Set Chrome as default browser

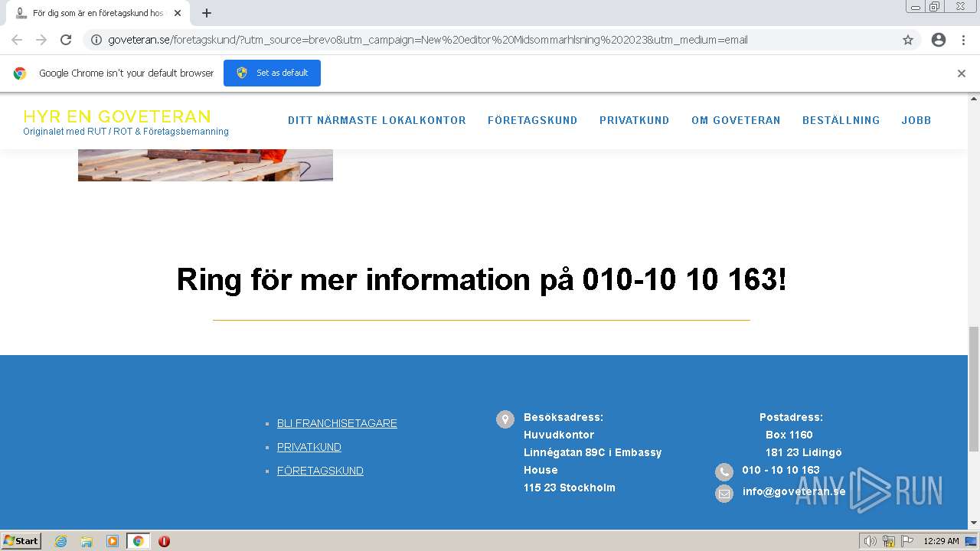point(272,73)
